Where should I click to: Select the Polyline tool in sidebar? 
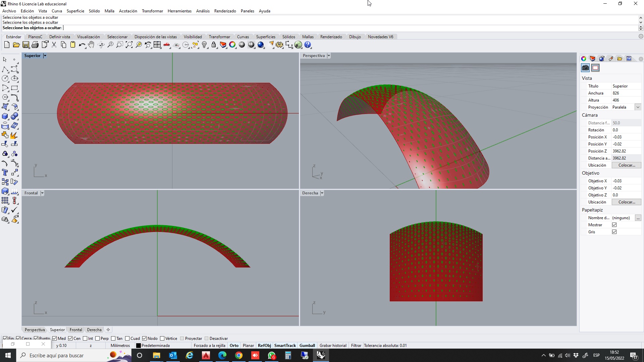coord(5,69)
